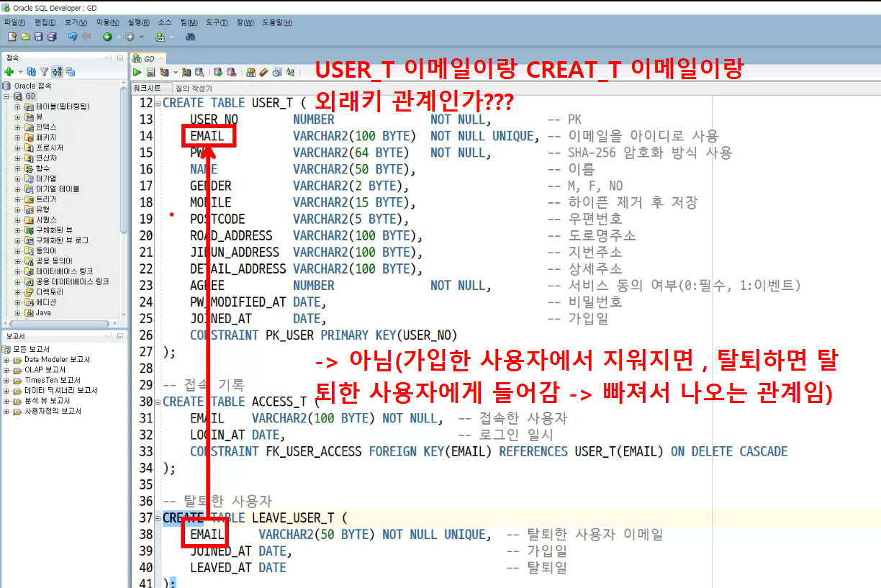Click the Undo arrow icon
Image resolution: width=881 pixels, height=588 pixels.
[73, 37]
